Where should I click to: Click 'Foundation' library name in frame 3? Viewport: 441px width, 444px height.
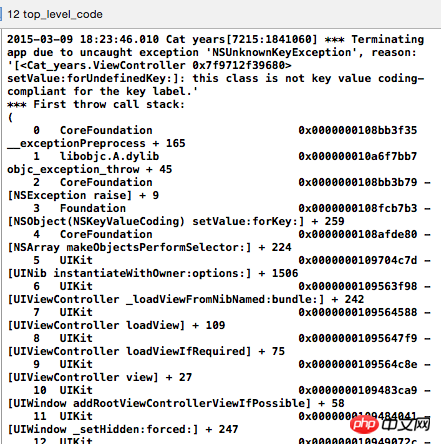click(x=93, y=208)
